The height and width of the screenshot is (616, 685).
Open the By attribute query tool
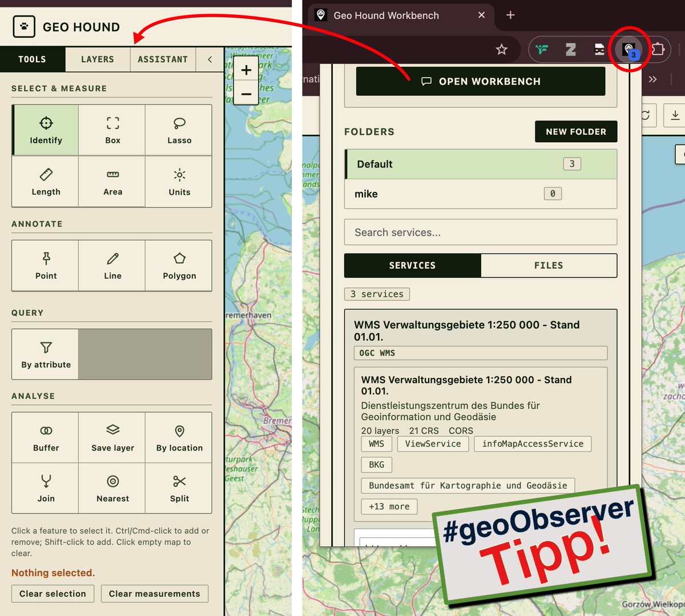[46, 355]
